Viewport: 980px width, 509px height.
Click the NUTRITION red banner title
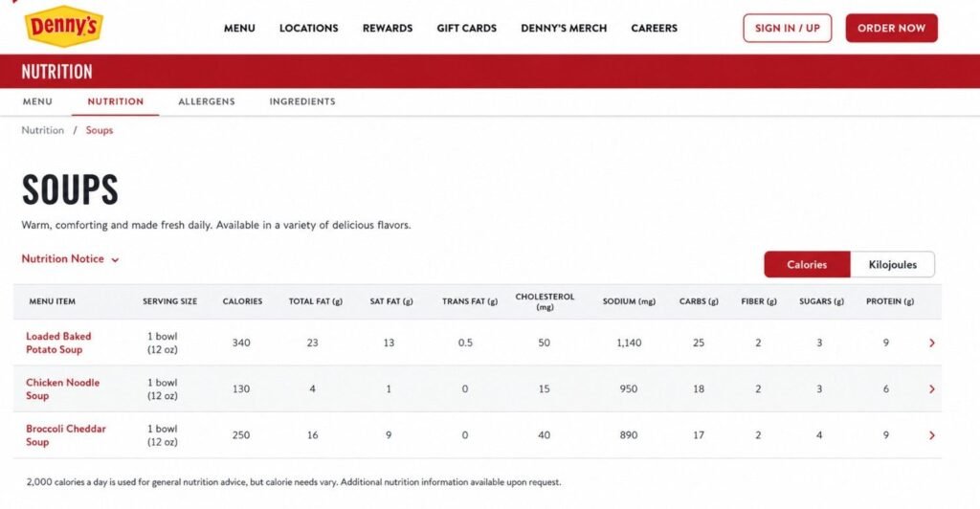(x=56, y=72)
